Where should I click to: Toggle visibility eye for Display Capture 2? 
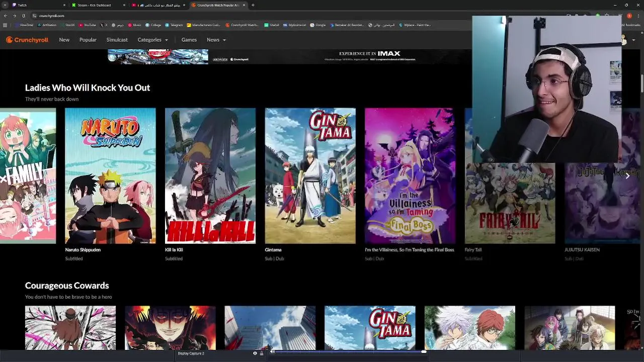coord(255,353)
